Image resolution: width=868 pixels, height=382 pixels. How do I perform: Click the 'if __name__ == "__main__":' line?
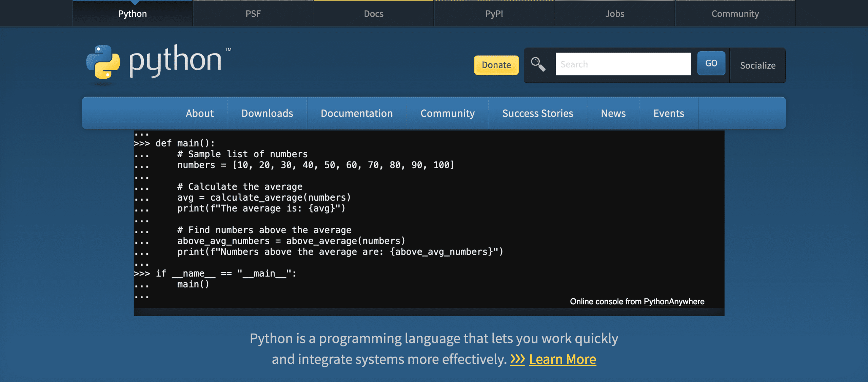coord(226,273)
